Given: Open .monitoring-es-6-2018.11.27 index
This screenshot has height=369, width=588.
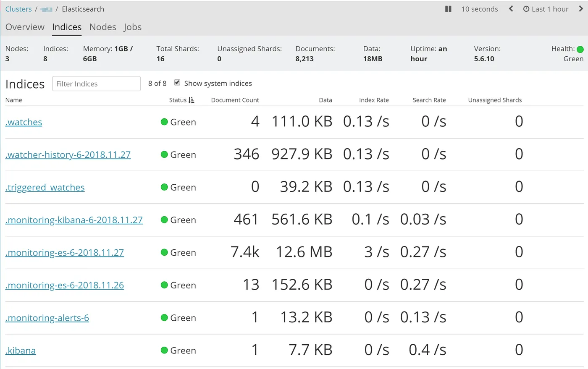Looking at the screenshot, I should [65, 253].
